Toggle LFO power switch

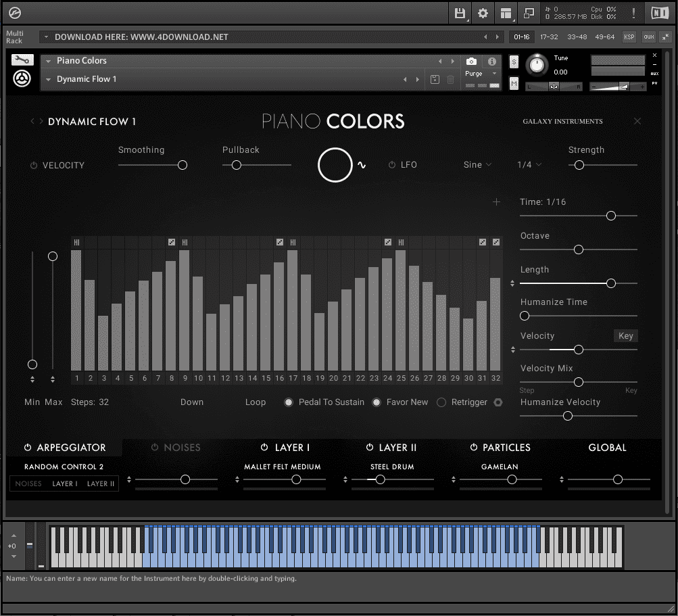392,165
